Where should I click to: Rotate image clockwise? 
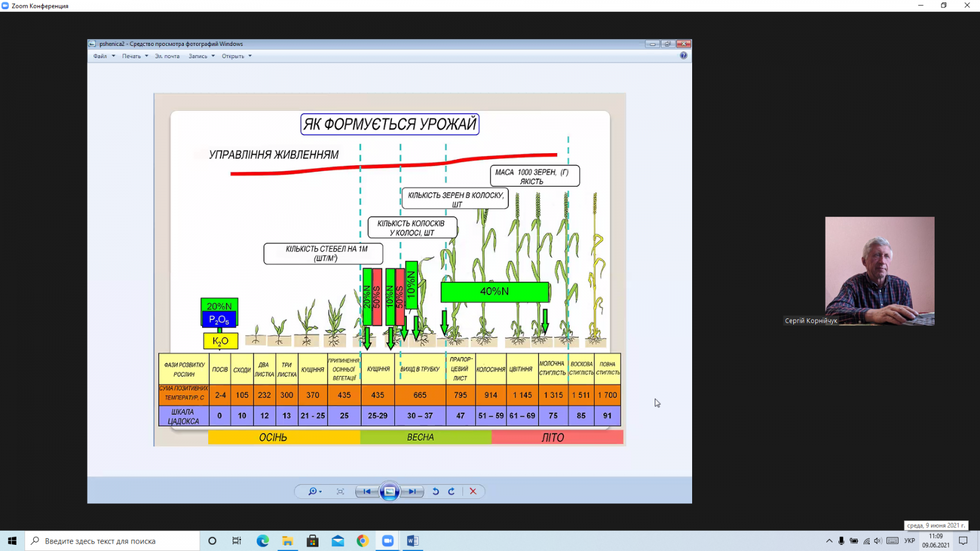[451, 492]
